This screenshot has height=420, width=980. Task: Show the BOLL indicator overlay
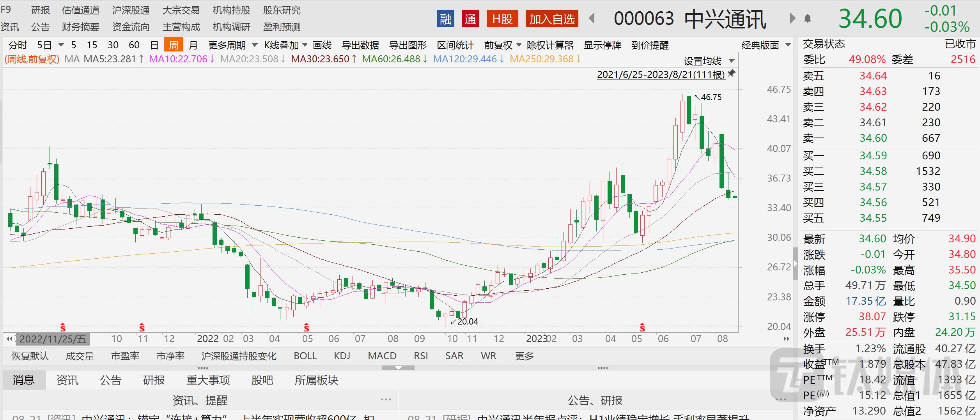(305, 356)
